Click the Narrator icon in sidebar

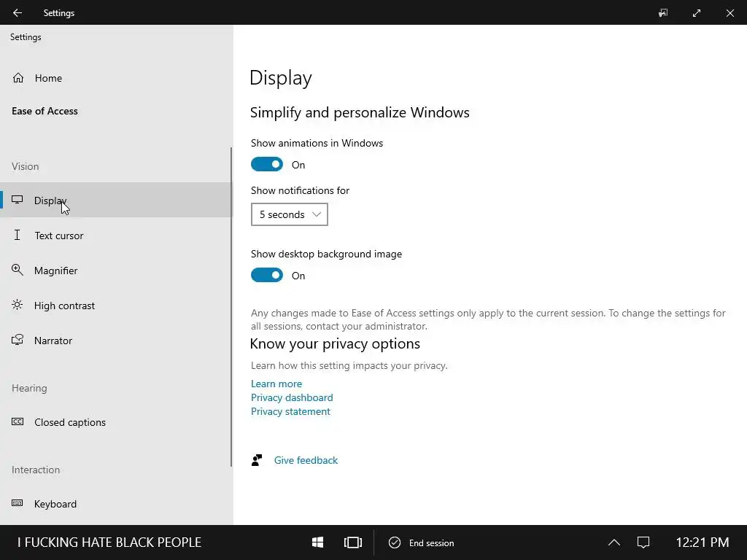click(18, 340)
